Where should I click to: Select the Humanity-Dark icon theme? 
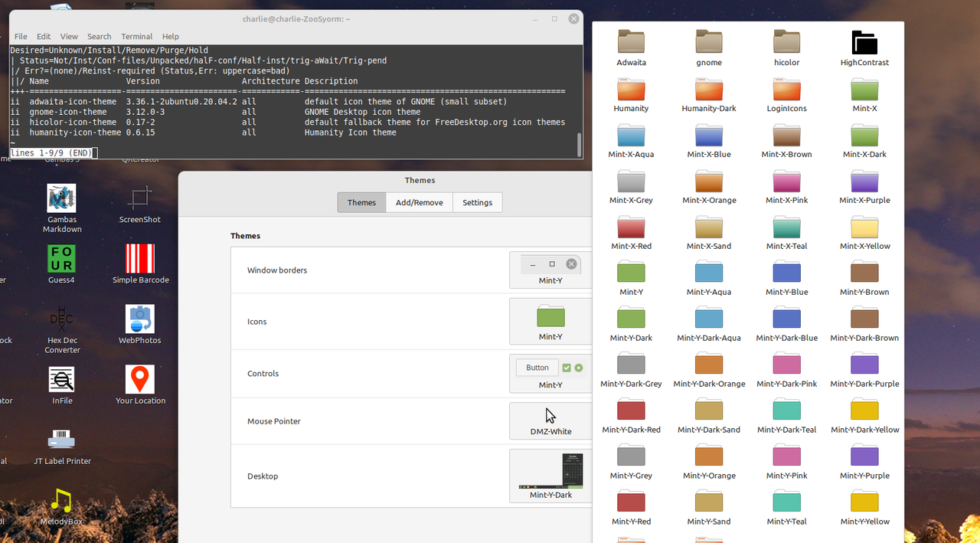click(709, 95)
